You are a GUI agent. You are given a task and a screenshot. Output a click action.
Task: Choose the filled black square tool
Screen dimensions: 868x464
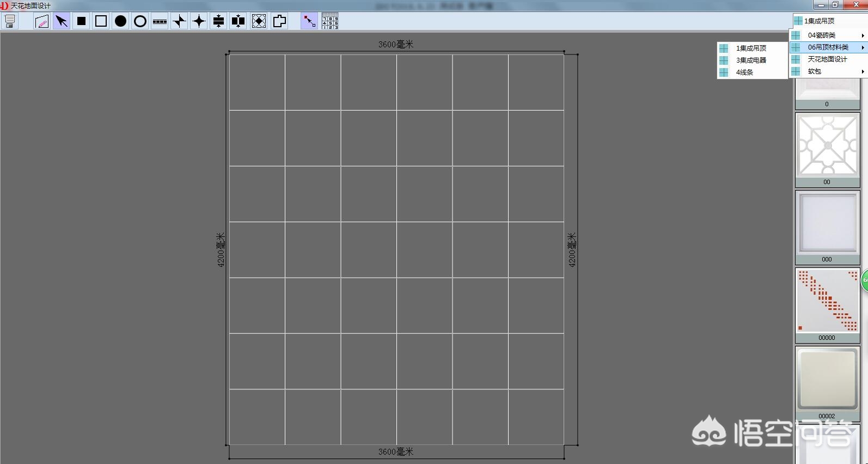81,21
